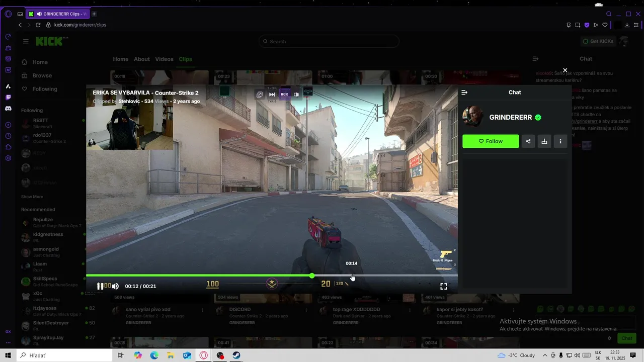644x362 pixels.
Task: Expand followed channels with Show More
Action: point(32,197)
